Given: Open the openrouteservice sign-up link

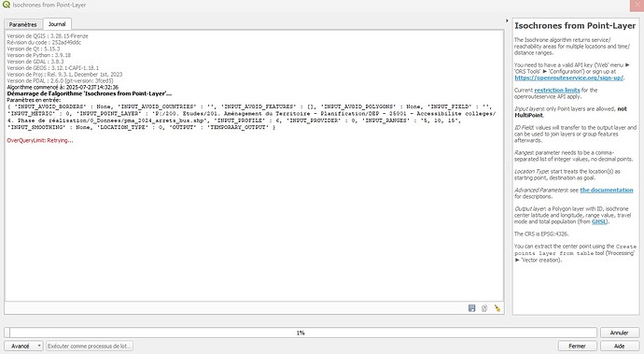Looking at the screenshot, I should [x=568, y=78].
